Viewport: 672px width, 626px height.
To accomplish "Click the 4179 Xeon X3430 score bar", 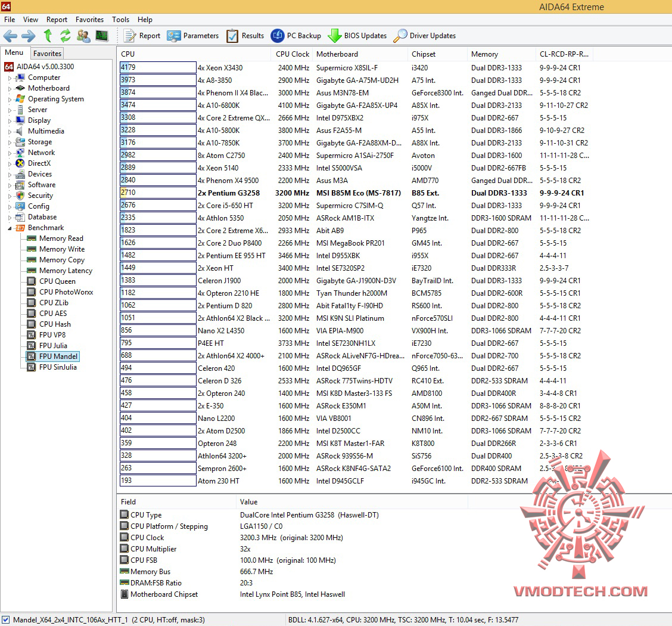I will click(x=158, y=67).
